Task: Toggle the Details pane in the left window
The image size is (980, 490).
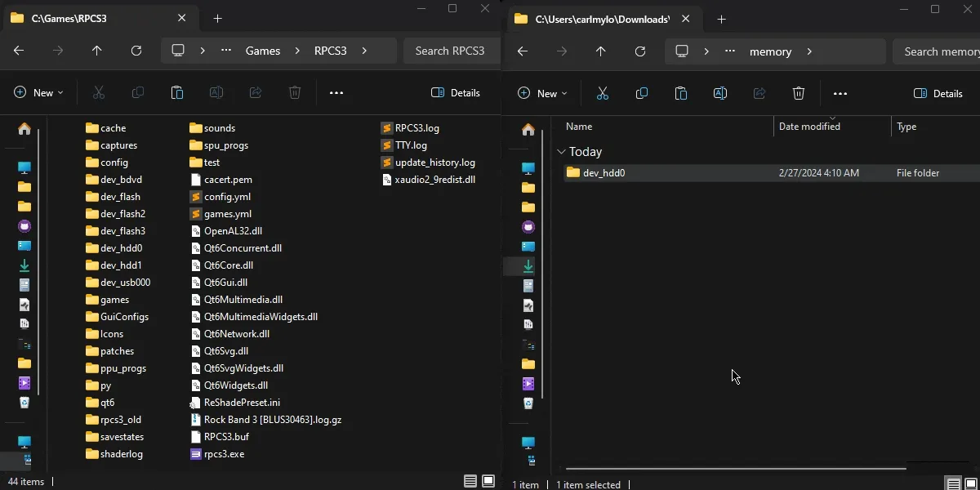Action: pos(455,92)
